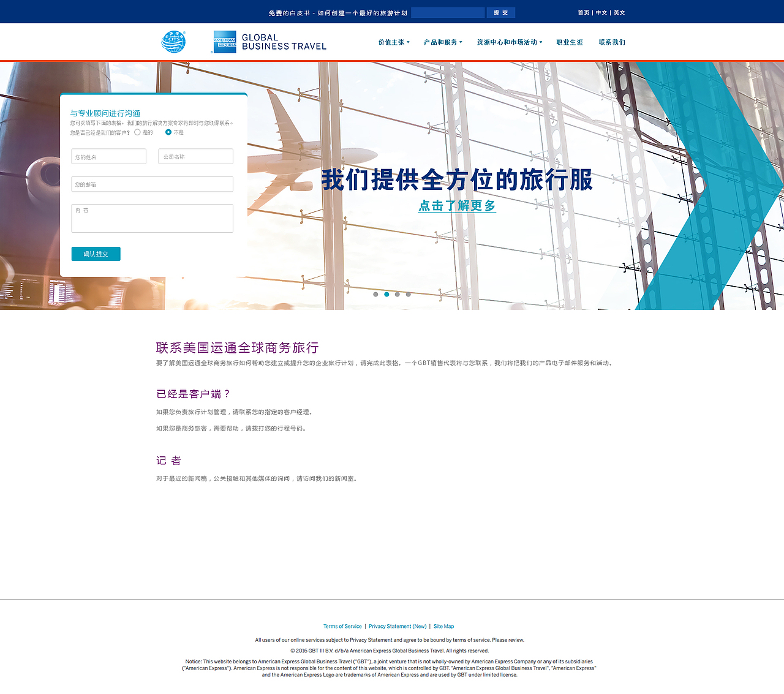This screenshot has height=694, width=784.
Task: Click the 公司名称 input field
Action: click(196, 156)
